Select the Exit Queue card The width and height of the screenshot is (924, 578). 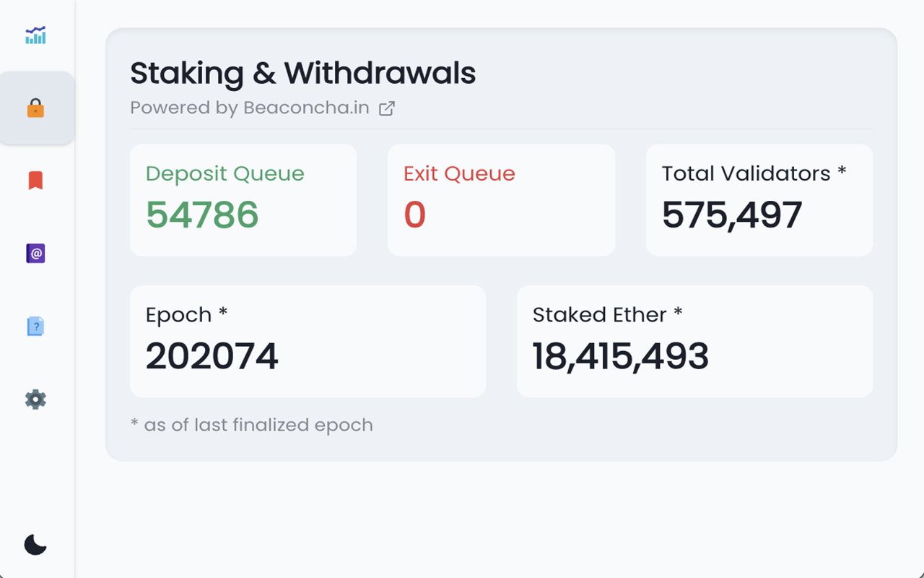point(501,199)
